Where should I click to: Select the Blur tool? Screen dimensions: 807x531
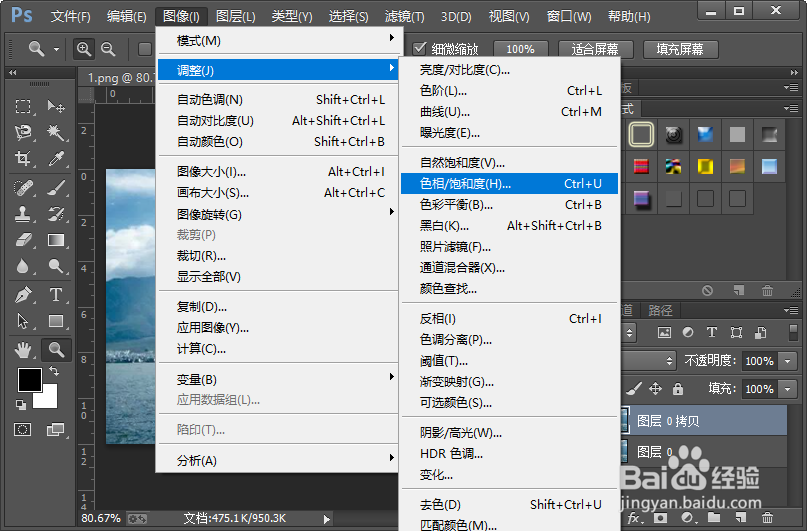click(23, 266)
